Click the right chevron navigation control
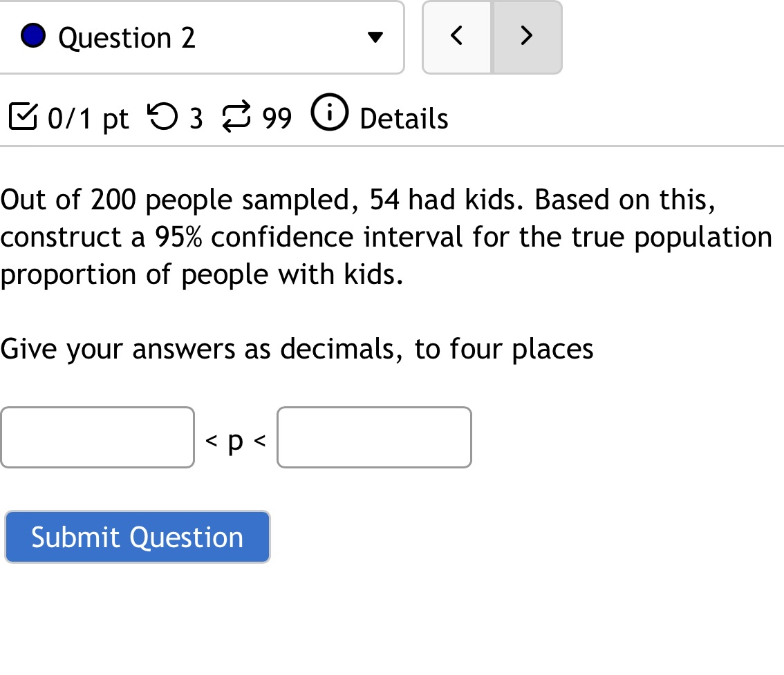This screenshot has height=675, width=784. coord(526,35)
